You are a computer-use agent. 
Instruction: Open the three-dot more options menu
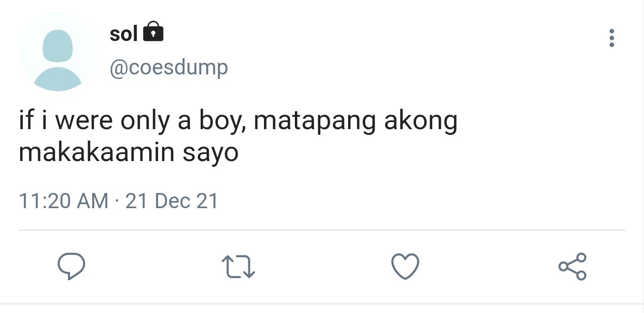pos(612,38)
